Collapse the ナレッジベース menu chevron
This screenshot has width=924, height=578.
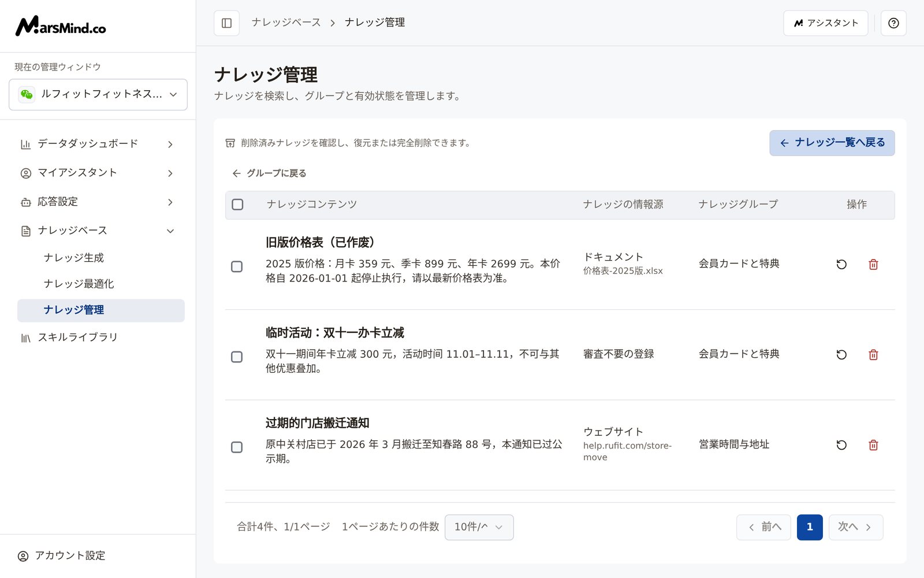click(170, 231)
